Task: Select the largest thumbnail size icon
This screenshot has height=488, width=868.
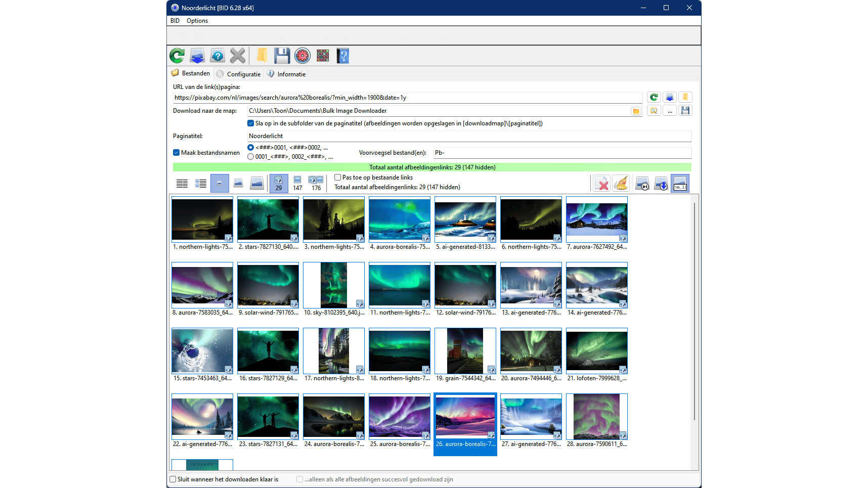Action: point(257,183)
